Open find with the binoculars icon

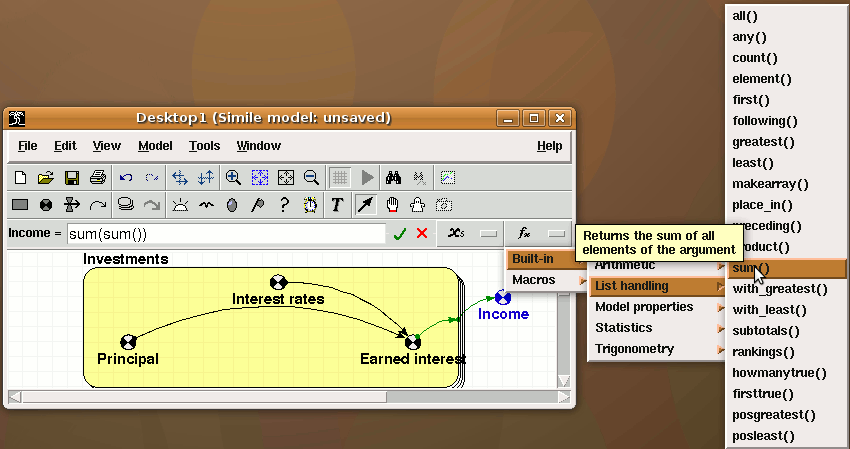click(x=394, y=177)
